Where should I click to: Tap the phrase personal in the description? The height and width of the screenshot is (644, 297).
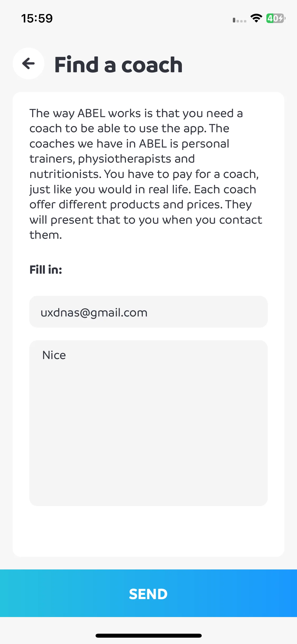coord(205,144)
